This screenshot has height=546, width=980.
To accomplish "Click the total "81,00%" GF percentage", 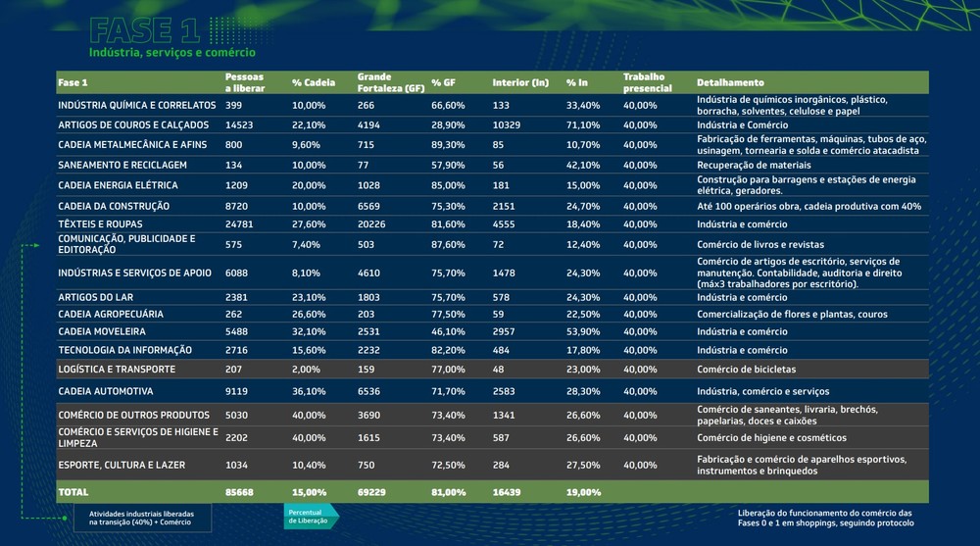I will pos(448,492).
